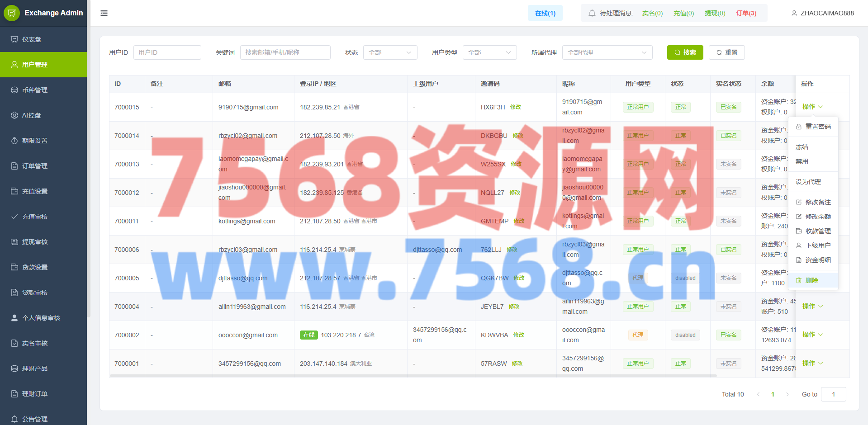Image resolution: width=868 pixels, height=425 pixels.
Task: Select 修改余额 from the action menu
Action: pyautogui.click(x=817, y=217)
